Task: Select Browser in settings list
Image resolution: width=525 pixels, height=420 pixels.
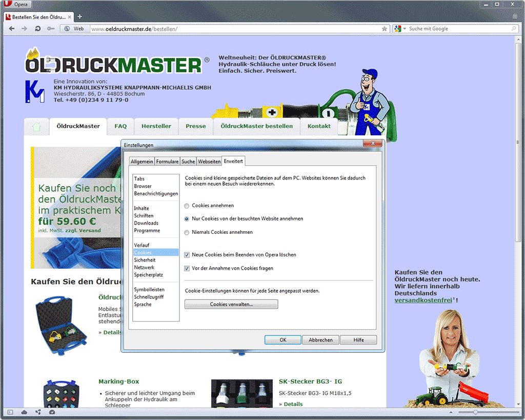Action: pyautogui.click(x=156, y=186)
